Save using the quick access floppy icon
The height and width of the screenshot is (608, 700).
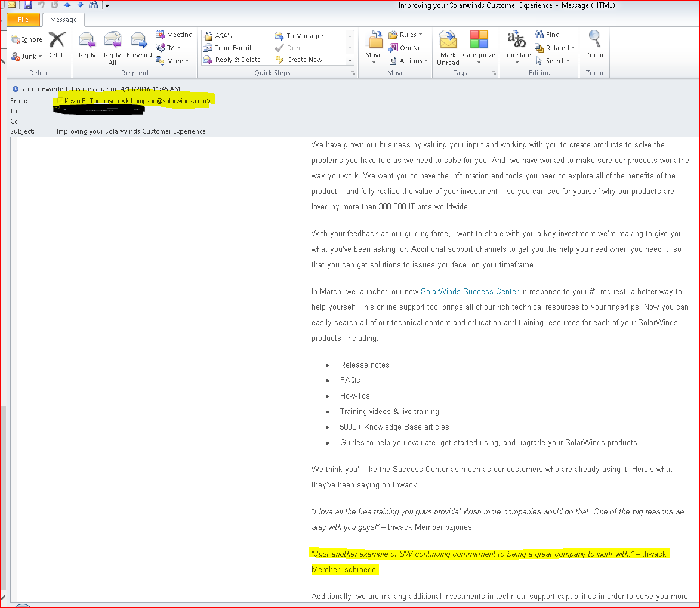pos(28,5)
